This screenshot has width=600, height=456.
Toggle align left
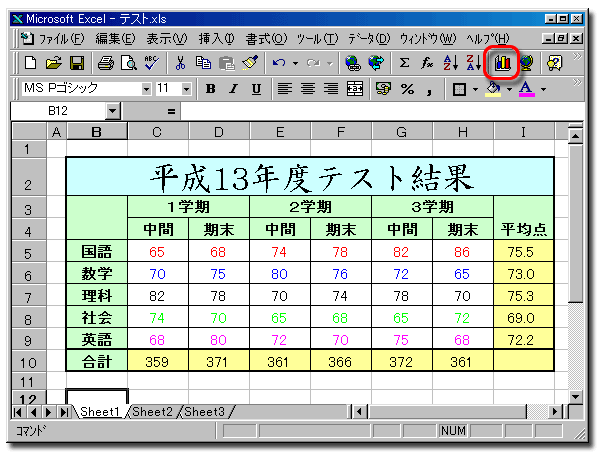284,89
